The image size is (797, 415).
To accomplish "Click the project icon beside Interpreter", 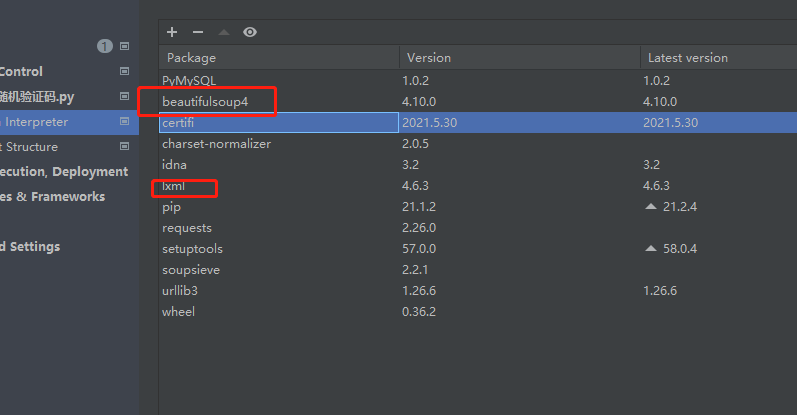I will 124,121.
